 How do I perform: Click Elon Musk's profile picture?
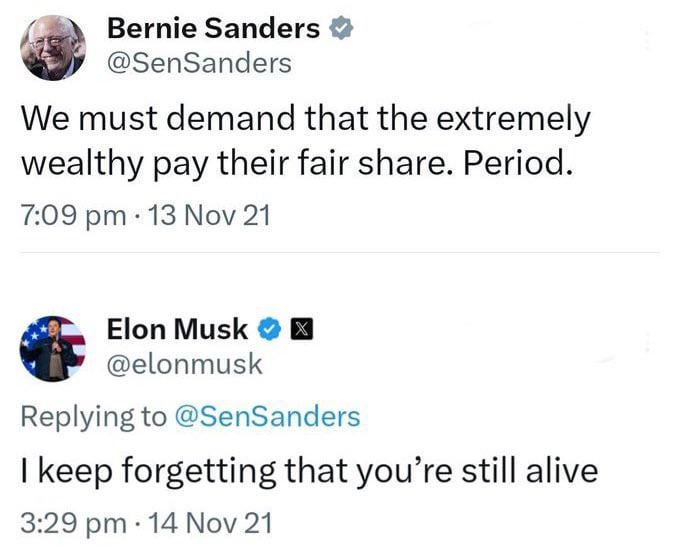52,346
